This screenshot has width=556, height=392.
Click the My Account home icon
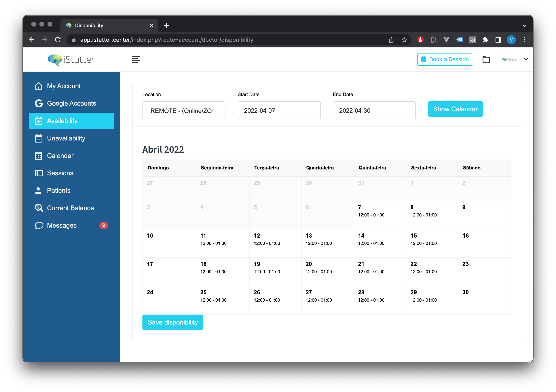[39, 86]
